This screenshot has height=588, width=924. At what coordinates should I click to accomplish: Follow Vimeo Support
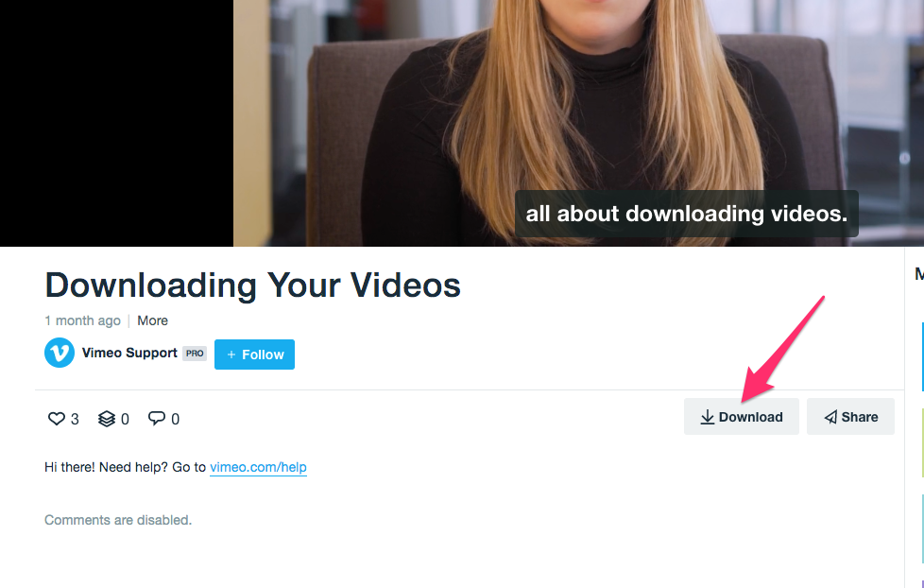pos(254,355)
